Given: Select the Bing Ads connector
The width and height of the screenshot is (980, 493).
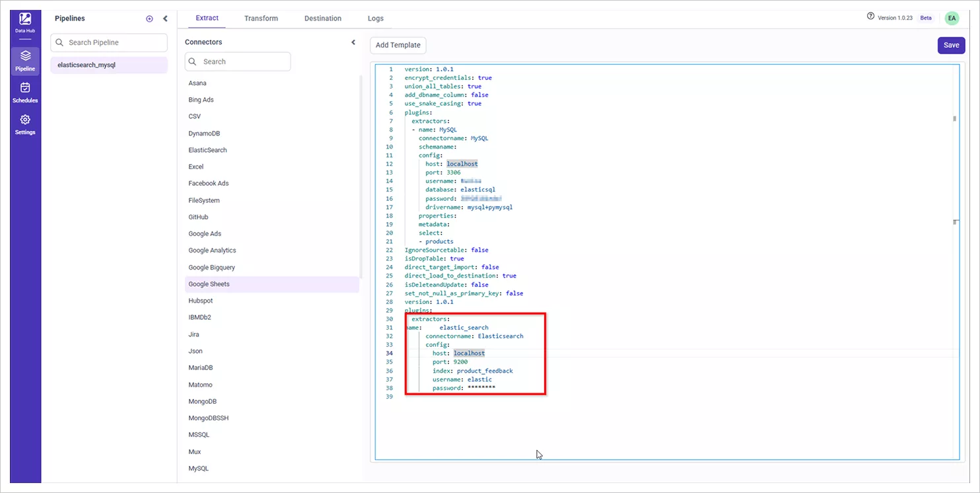Looking at the screenshot, I should point(272,100).
